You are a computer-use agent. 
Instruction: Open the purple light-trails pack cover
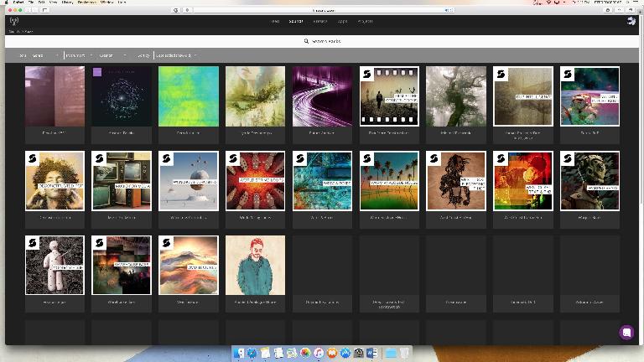pyautogui.click(x=322, y=96)
